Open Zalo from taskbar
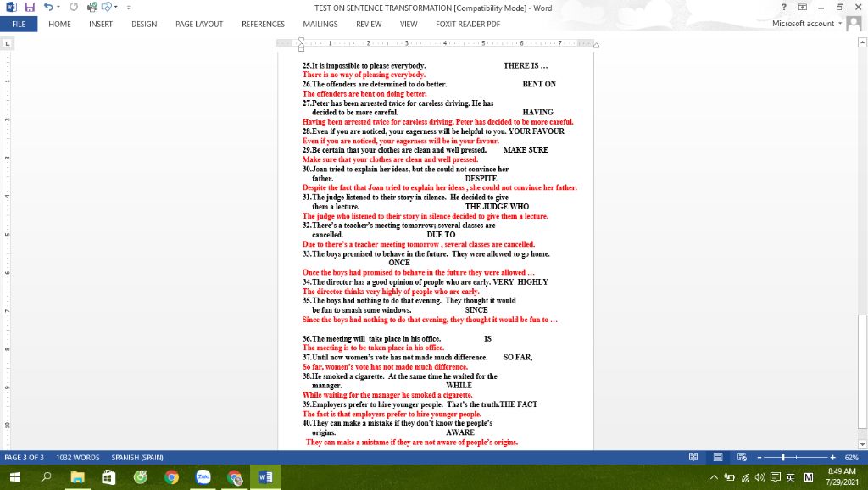The height and width of the screenshot is (490, 868). click(x=203, y=477)
